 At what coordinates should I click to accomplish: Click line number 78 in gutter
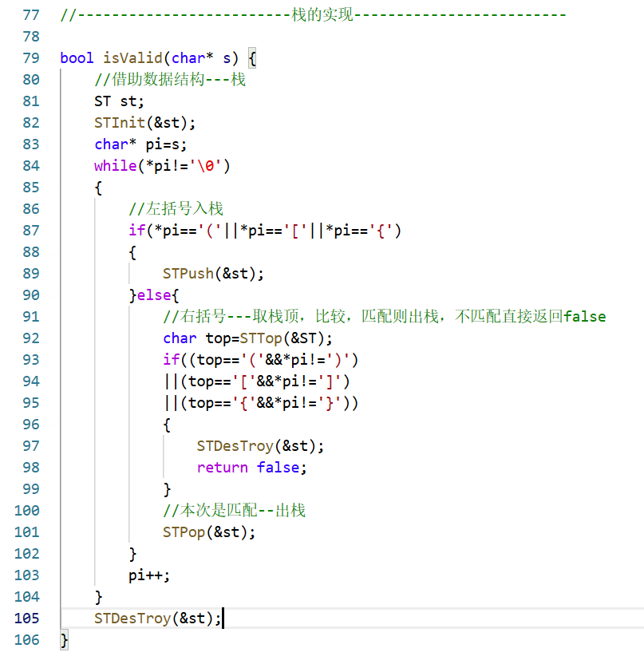pos(31,36)
